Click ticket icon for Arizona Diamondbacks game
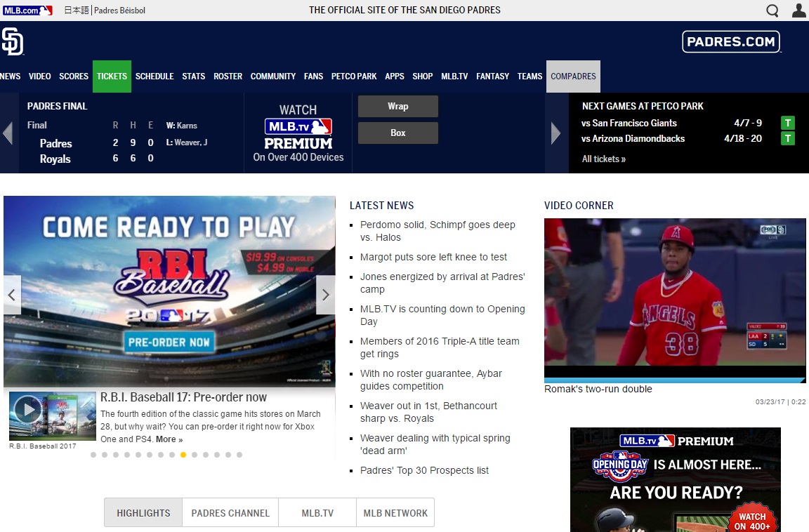 (787, 139)
